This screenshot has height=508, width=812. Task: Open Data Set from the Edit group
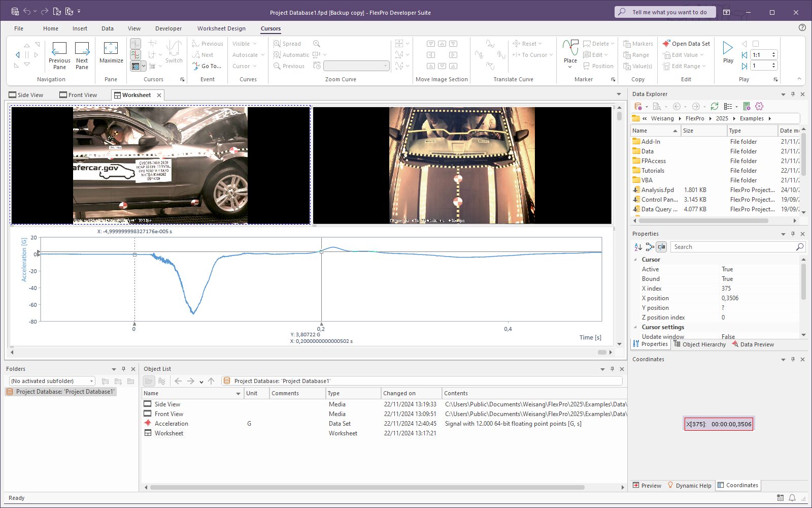click(x=686, y=44)
